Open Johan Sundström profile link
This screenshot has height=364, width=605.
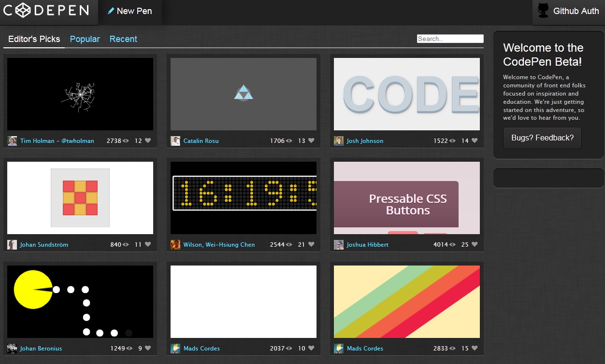[44, 245]
